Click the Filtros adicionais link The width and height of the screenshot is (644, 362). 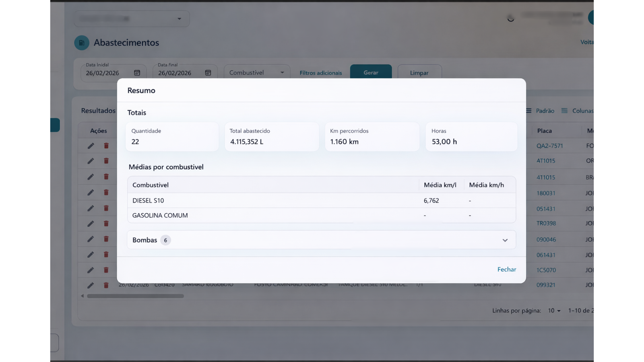[x=320, y=73]
